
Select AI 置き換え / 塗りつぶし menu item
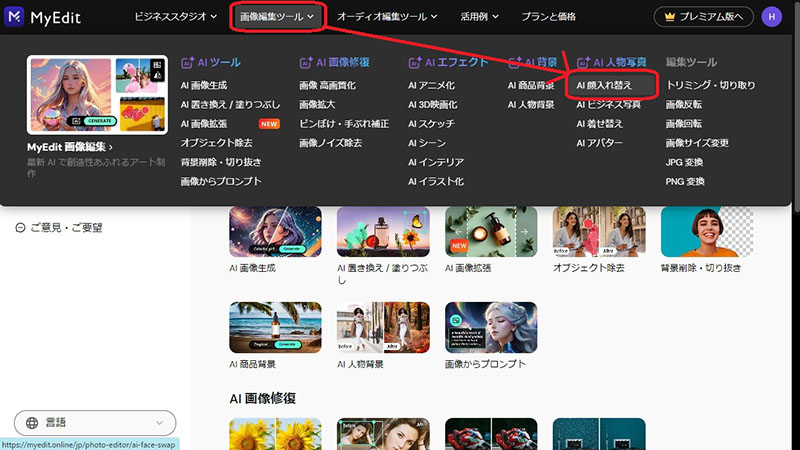tap(230, 105)
